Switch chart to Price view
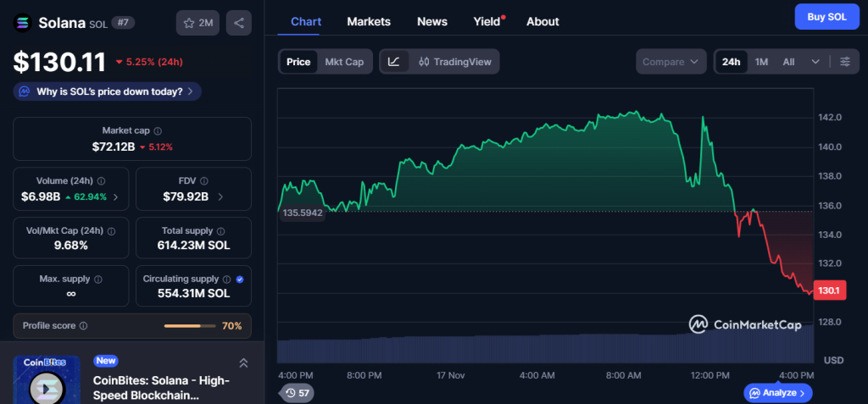The height and width of the screenshot is (404, 868). (x=298, y=62)
